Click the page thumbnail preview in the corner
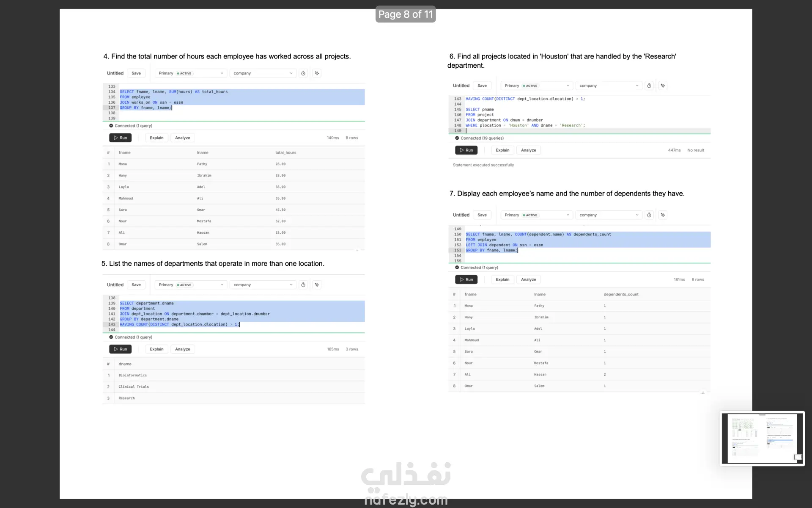 pyautogui.click(x=762, y=438)
